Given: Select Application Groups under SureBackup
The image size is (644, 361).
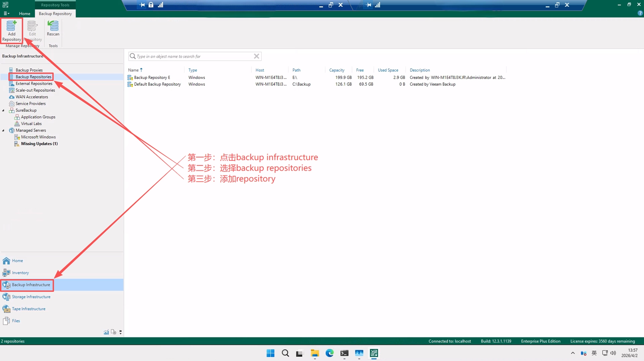Looking at the screenshot, I should [38, 117].
